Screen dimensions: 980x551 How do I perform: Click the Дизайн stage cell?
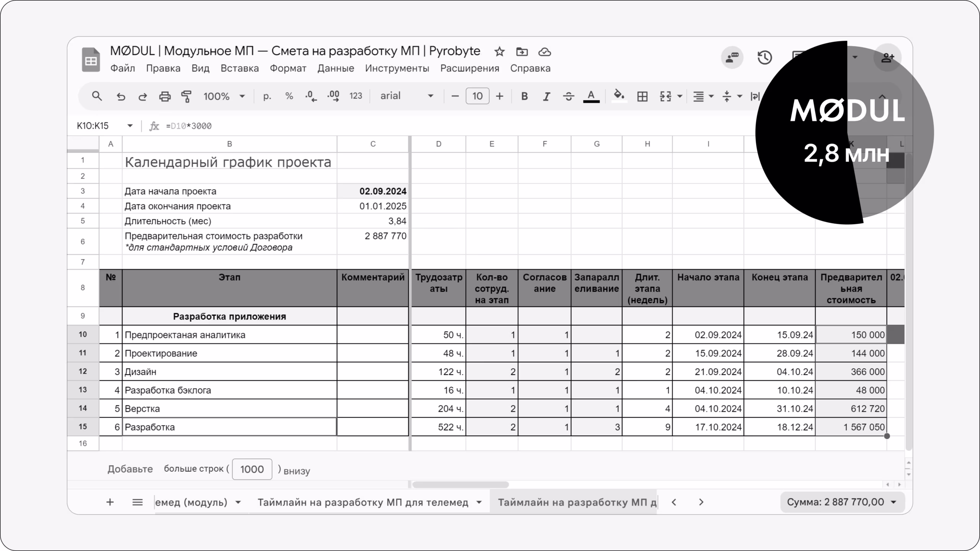pyautogui.click(x=229, y=372)
